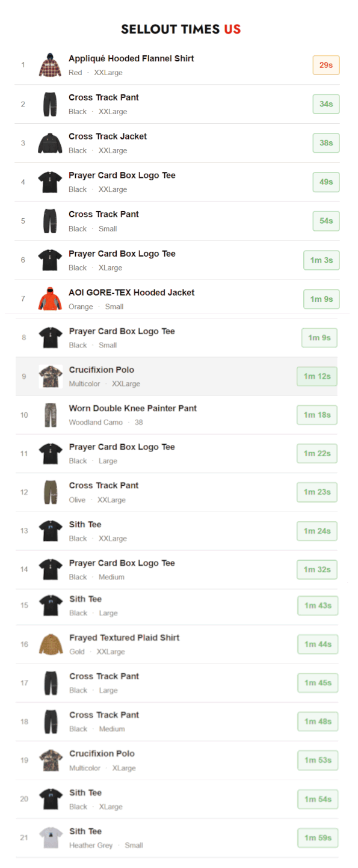The image size is (358, 868).
Task: Click the 1m 3s time badge
Action: [x=321, y=260]
